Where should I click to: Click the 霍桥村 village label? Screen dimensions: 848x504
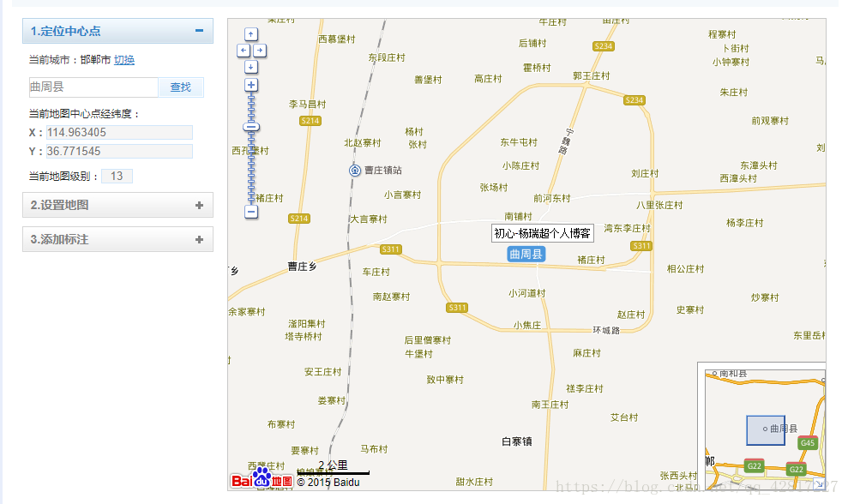[x=537, y=68]
